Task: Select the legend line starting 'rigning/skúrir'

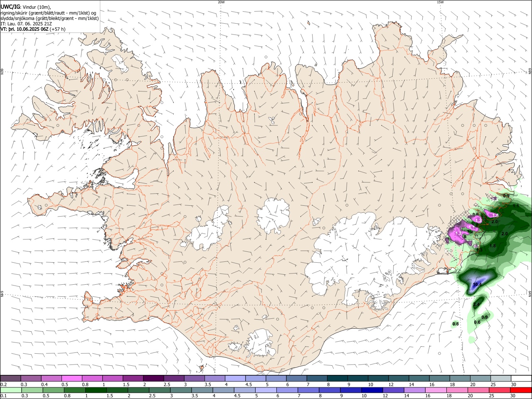Action: 48,13
